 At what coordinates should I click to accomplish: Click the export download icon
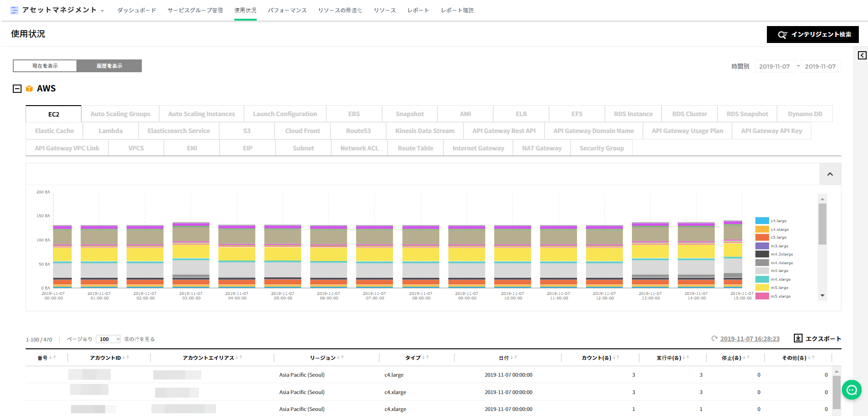(798, 338)
